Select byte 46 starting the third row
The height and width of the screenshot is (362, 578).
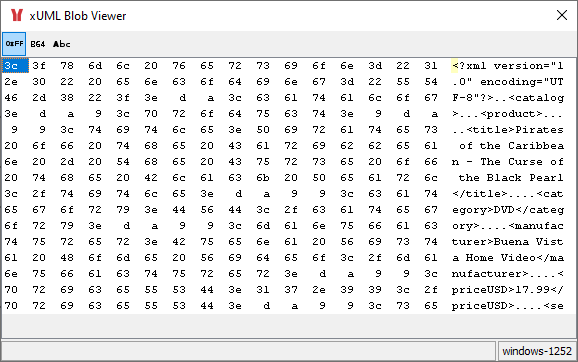(11, 98)
